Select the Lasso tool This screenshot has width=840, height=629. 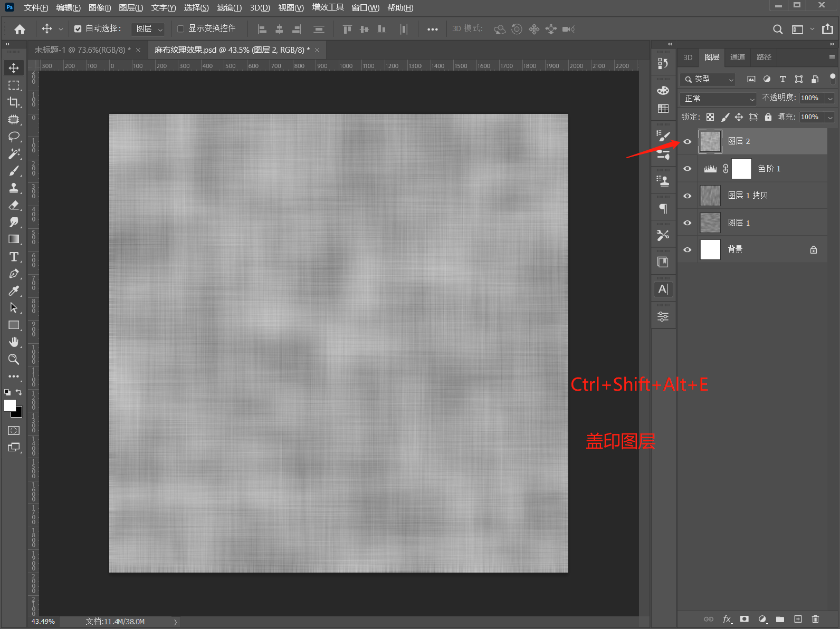(14, 137)
